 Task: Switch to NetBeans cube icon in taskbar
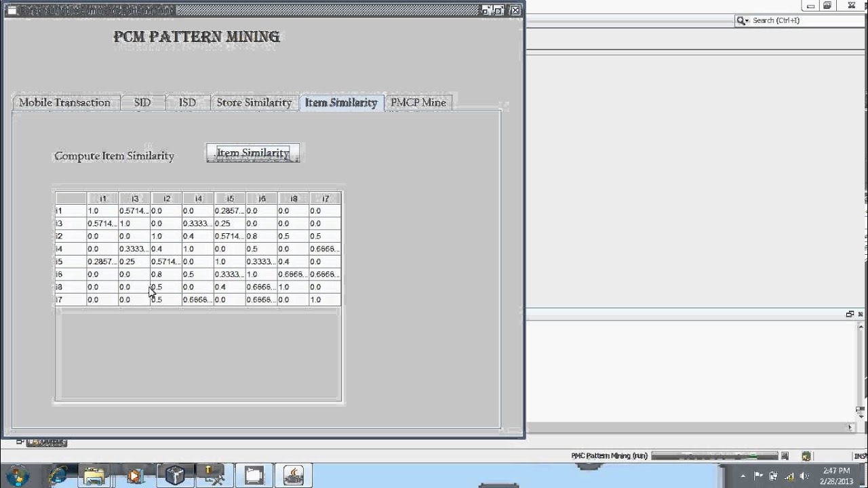pos(175,475)
